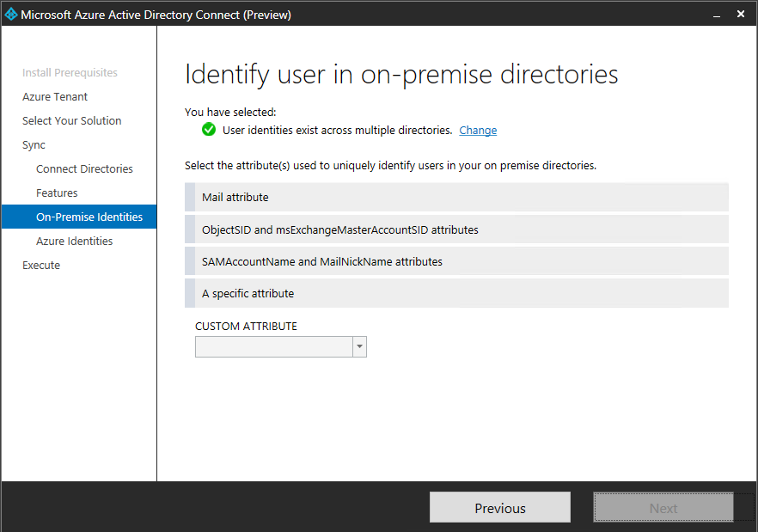
Task: Jump to Azure Identities step
Action: [x=74, y=242]
